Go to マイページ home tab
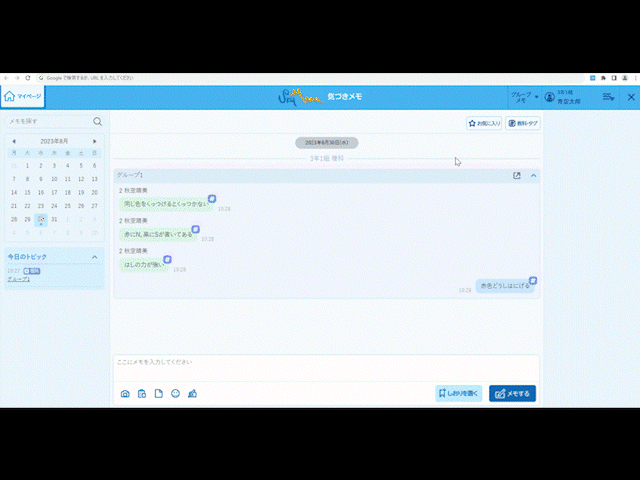640x480 pixels. click(22, 97)
